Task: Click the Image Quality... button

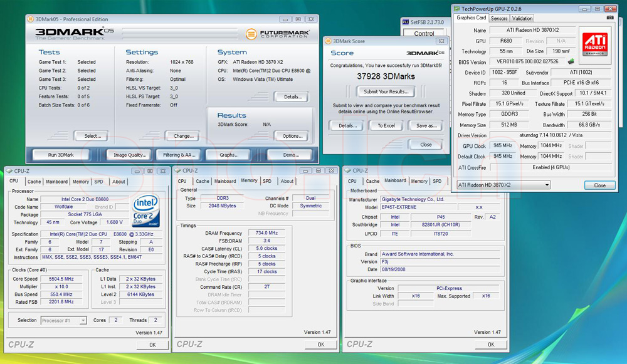Action: pos(130,155)
